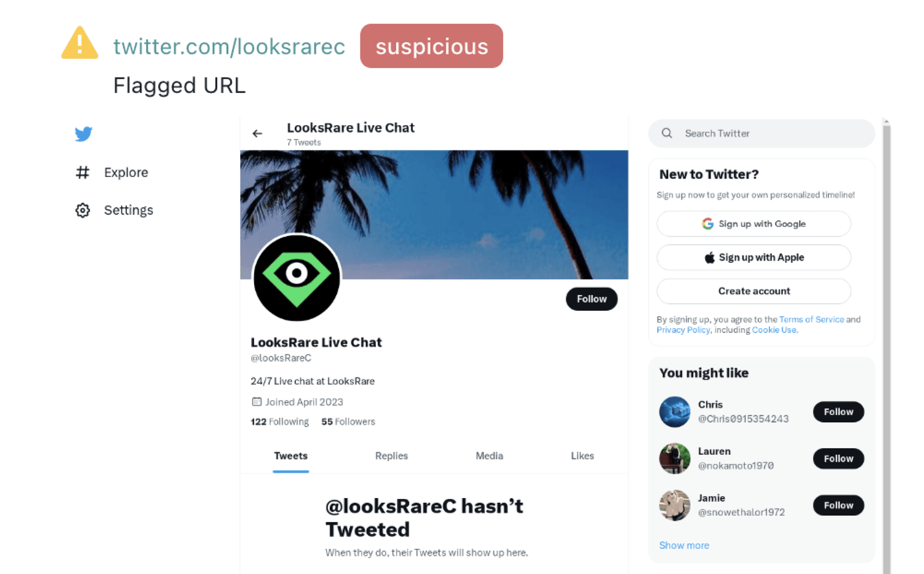This screenshot has width=924, height=574.
Task: Switch to the Likes tab
Action: coord(582,456)
